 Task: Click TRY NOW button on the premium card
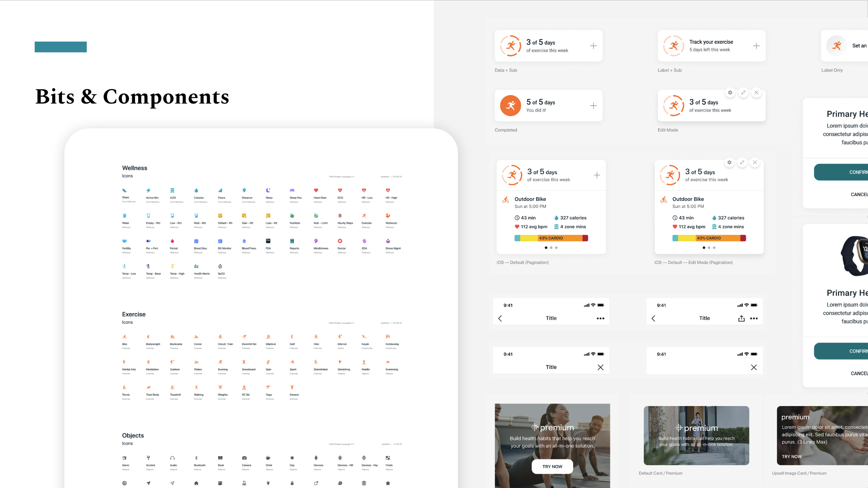coord(552,466)
